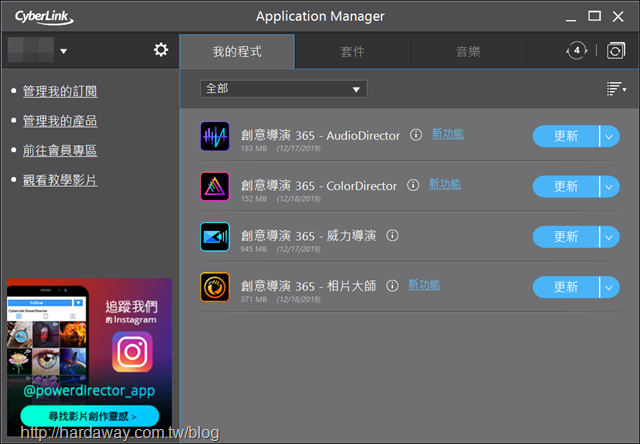
Task: Click the 152 MB size text
Action: click(x=253, y=199)
